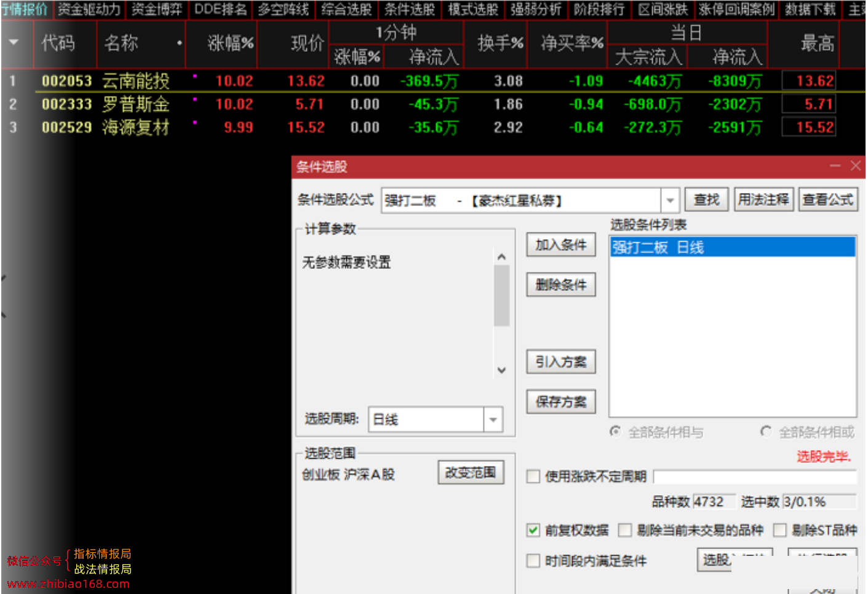Select stock row 002529 海源复材

coord(433,127)
